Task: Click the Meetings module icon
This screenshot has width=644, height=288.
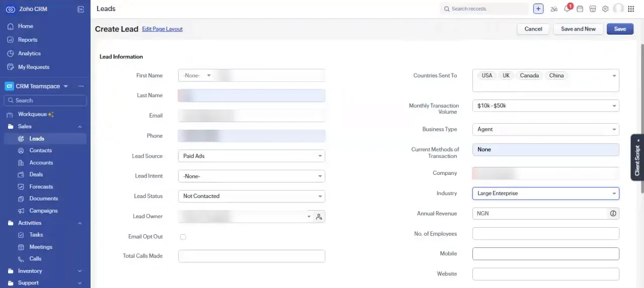Action: point(21,247)
